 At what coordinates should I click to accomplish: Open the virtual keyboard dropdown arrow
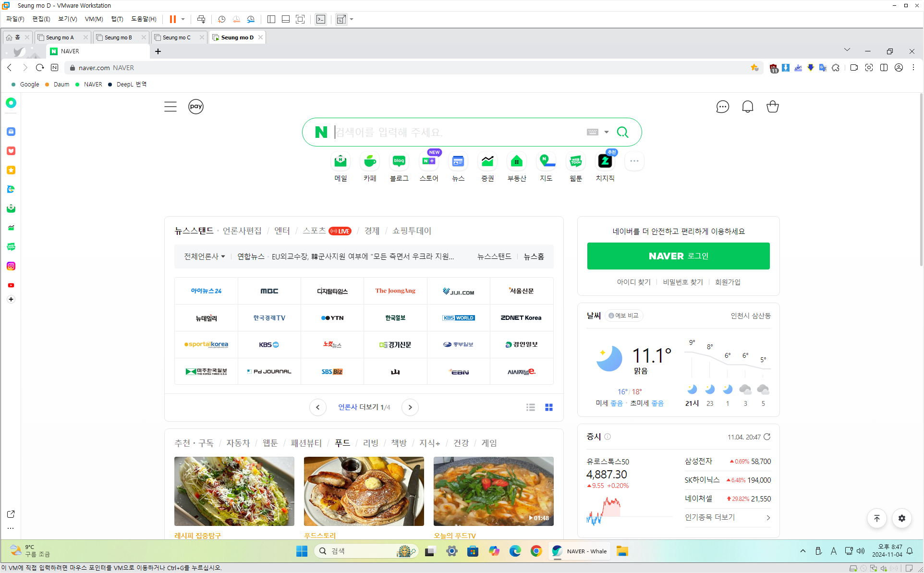tap(607, 132)
